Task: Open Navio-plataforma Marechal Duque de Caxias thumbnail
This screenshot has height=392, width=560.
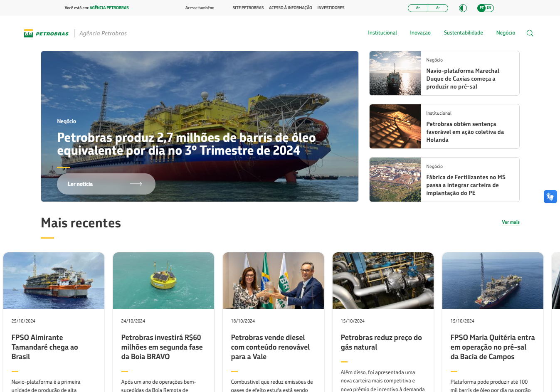Action: pyautogui.click(x=395, y=73)
